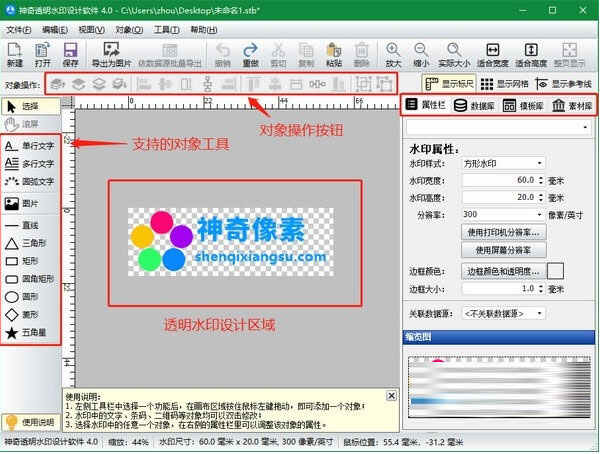Viewport: 600px width, 454px height.
Task: Open the object selector dropdown above 水印属性
Action: coord(499,127)
